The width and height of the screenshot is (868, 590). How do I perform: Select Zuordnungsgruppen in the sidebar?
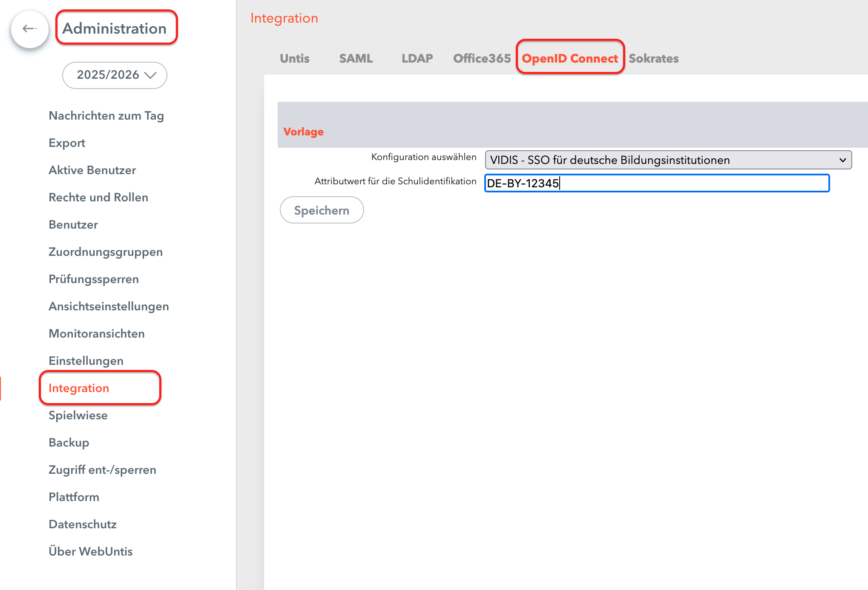pos(106,252)
